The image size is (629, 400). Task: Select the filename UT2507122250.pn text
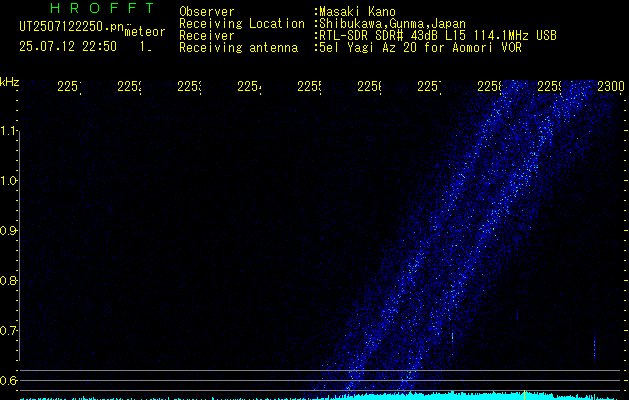tap(72, 27)
